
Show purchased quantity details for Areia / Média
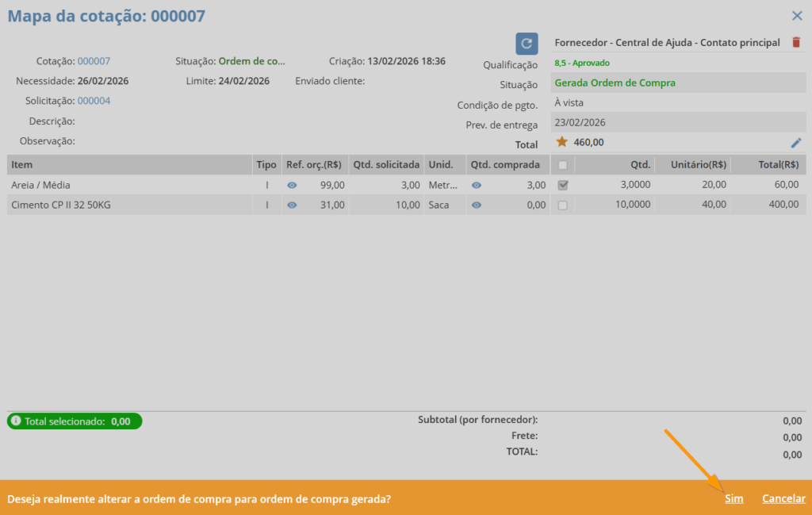pyautogui.click(x=477, y=185)
